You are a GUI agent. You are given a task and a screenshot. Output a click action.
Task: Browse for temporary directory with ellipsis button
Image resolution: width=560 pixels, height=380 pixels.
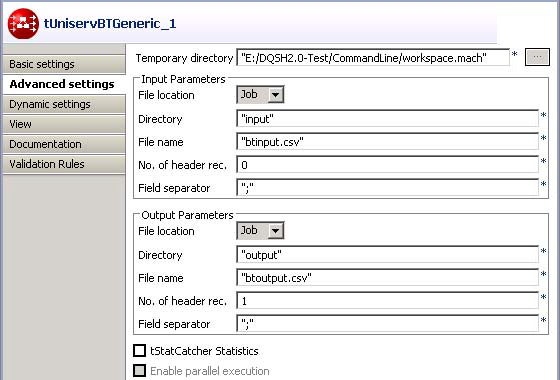[537, 57]
